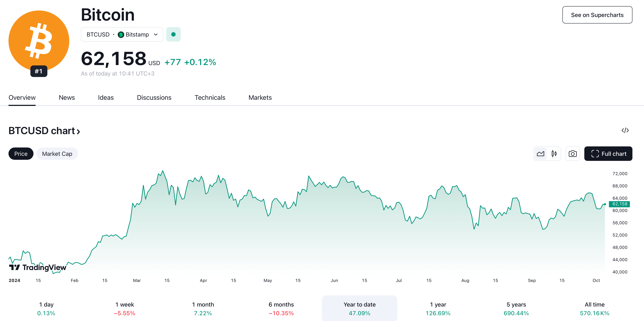Click the green market status indicator
This screenshot has width=644, height=321.
pyautogui.click(x=173, y=35)
